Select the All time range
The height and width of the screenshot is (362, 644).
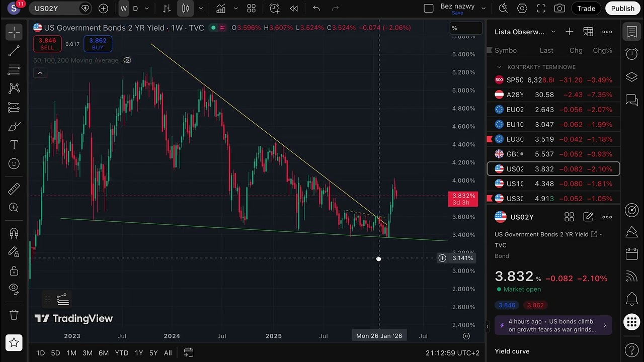[168, 353]
